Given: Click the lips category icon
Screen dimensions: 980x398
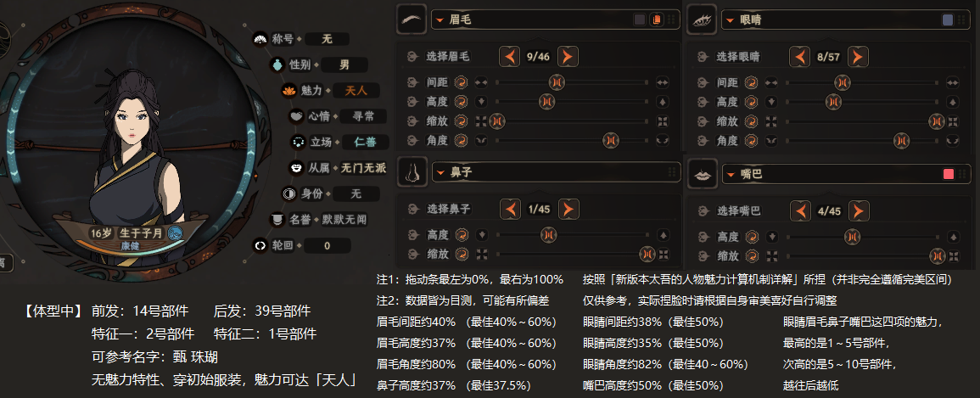Looking at the screenshot, I should [702, 174].
